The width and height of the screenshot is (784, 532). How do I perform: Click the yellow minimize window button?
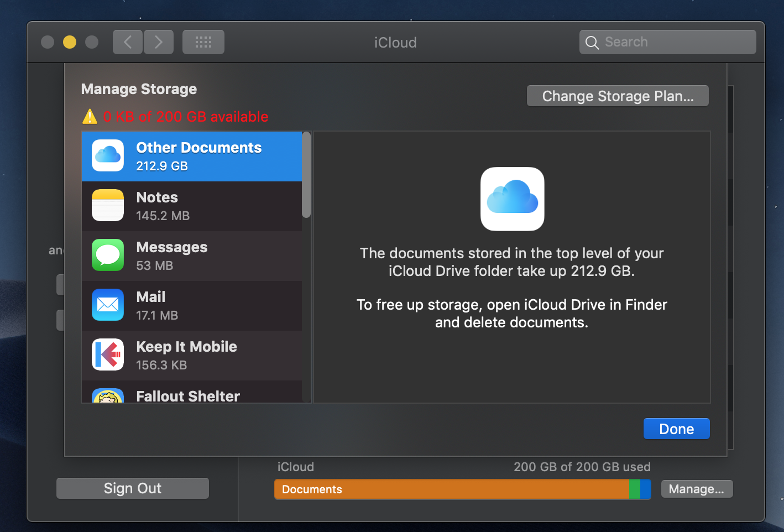tap(70, 42)
